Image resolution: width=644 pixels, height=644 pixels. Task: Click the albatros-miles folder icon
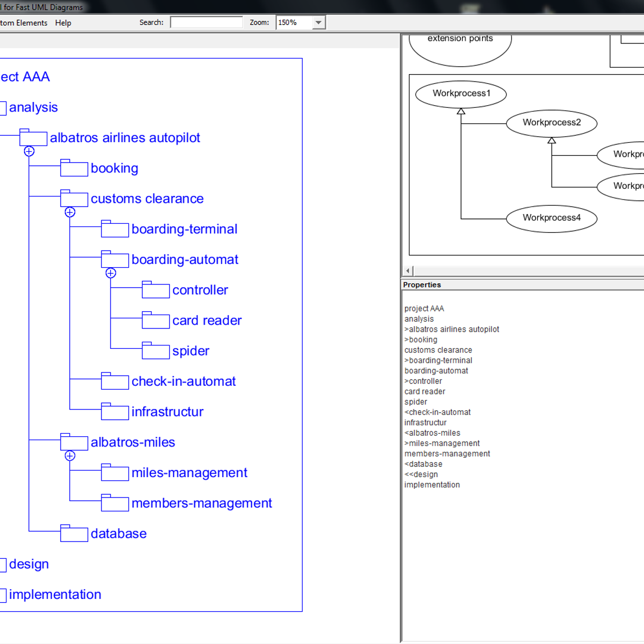click(x=74, y=442)
